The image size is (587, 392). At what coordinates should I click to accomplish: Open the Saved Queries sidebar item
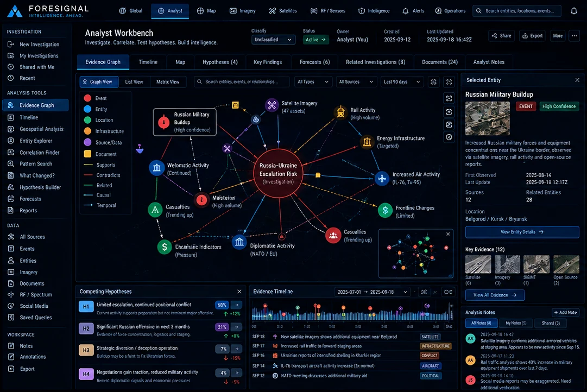pos(36,317)
